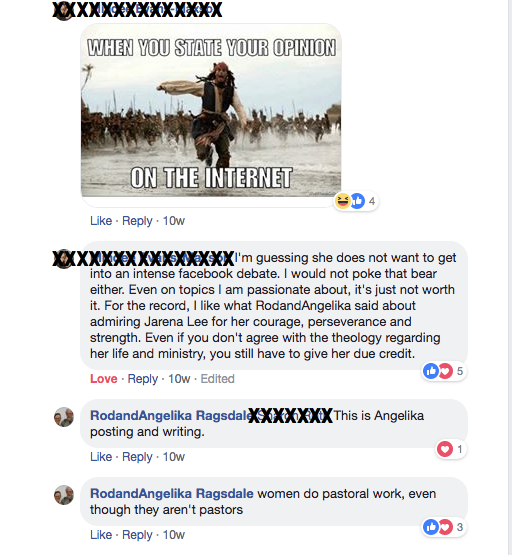Image resolution: width=512 pixels, height=555 pixels.
Task: Click heart reaction on 'This is Angelika' comment
Action: [445, 449]
